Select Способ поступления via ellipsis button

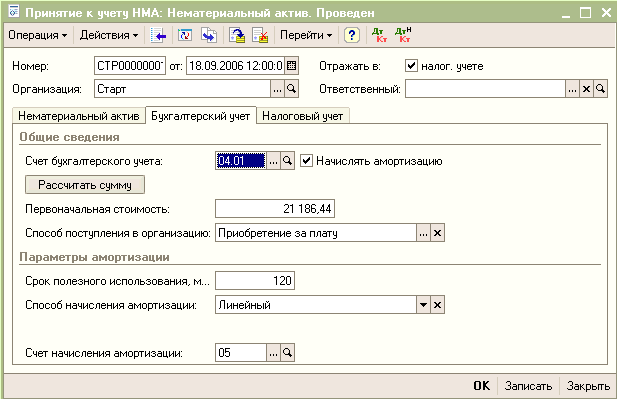(423, 233)
